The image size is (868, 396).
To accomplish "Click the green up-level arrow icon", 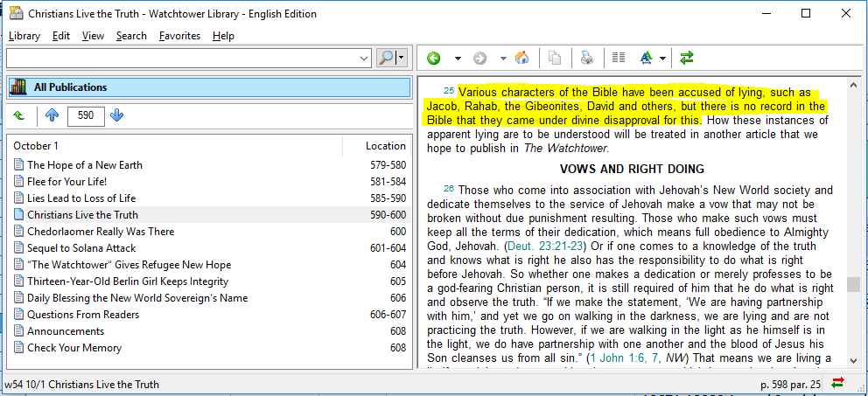I will coord(19,116).
